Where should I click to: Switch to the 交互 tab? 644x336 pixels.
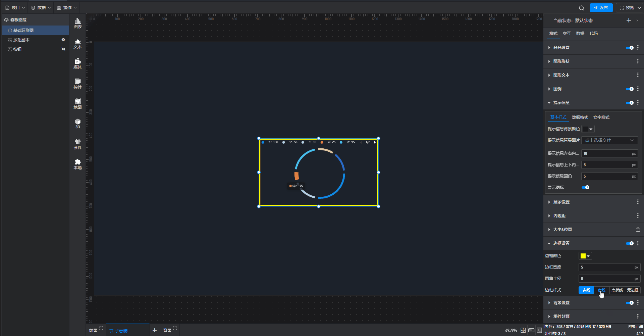567,34
